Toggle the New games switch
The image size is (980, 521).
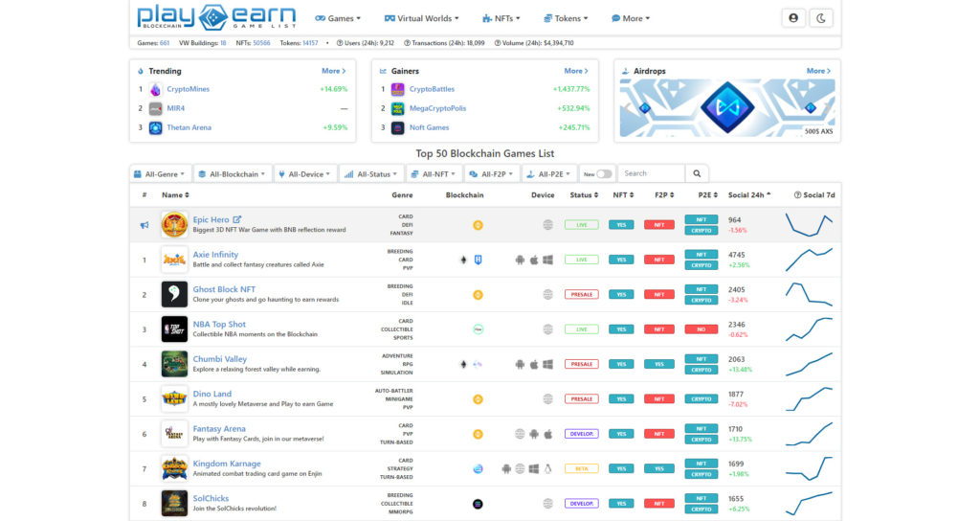[x=604, y=174]
